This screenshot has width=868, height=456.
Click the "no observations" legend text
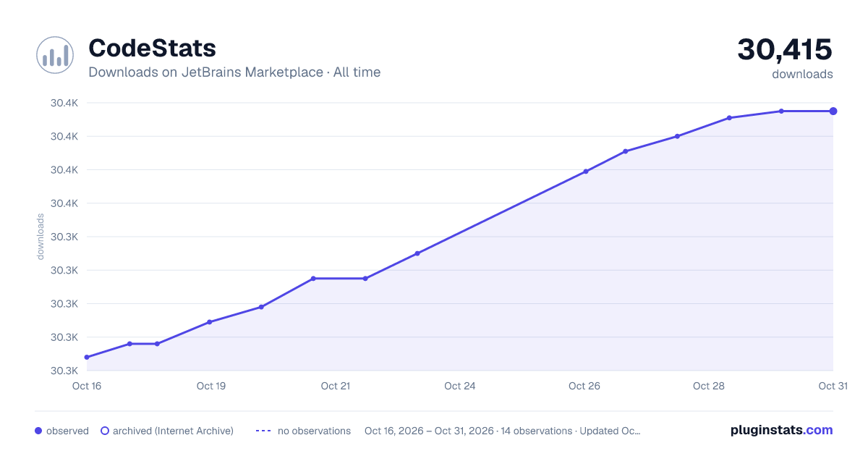[314, 431]
